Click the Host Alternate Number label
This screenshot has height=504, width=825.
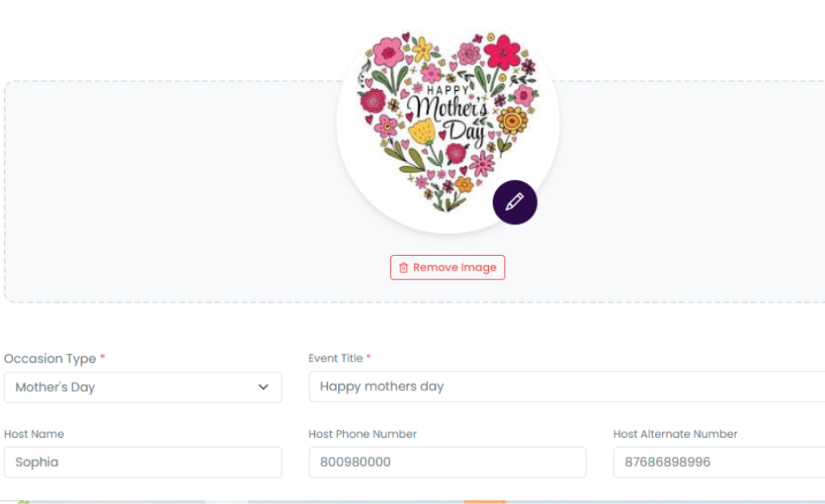point(675,434)
